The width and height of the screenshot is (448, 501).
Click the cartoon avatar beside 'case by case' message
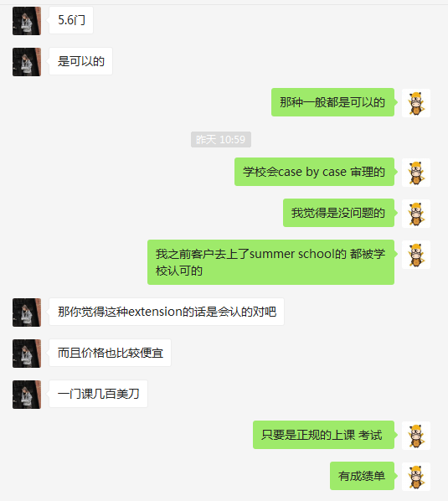point(416,173)
